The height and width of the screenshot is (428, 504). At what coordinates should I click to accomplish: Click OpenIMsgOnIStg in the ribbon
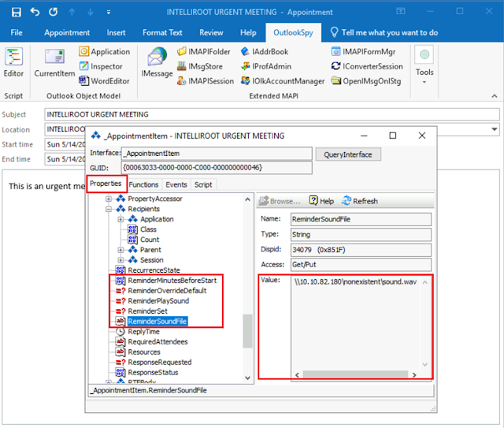point(366,80)
